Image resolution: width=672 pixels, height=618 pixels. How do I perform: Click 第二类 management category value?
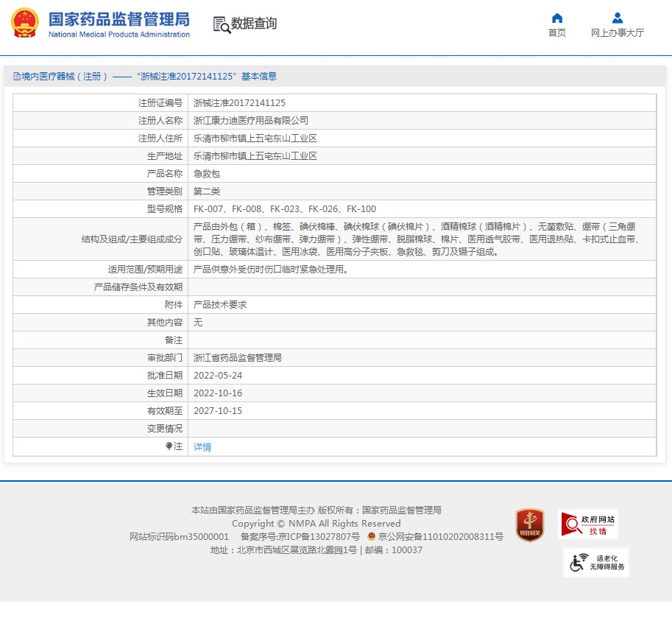coord(207,192)
